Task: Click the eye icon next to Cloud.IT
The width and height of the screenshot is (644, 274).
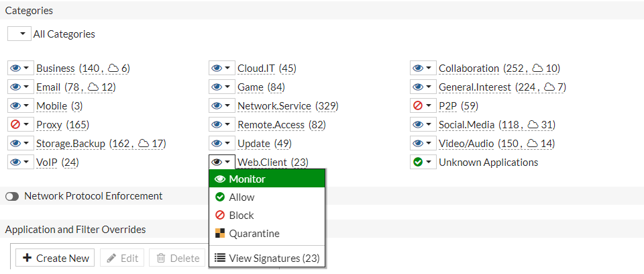Action: 216,68
